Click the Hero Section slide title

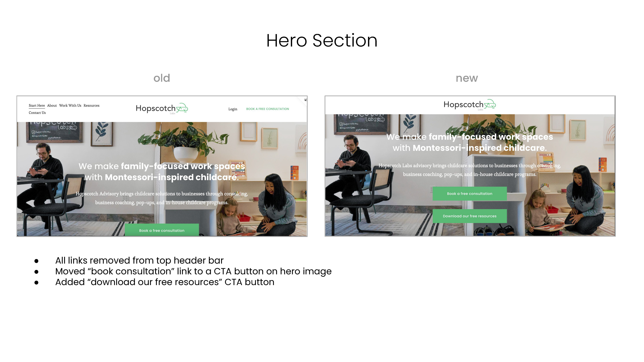click(x=322, y=40)
